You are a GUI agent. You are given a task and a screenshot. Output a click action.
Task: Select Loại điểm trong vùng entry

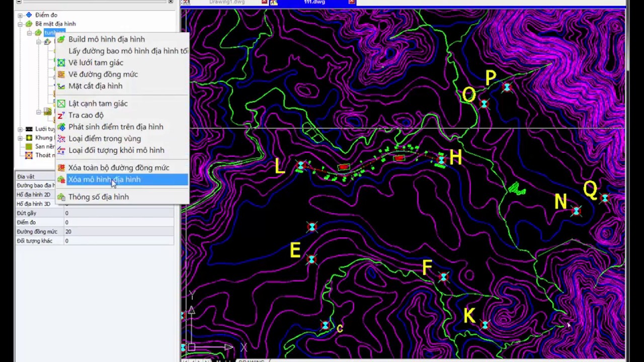(122, 138)
